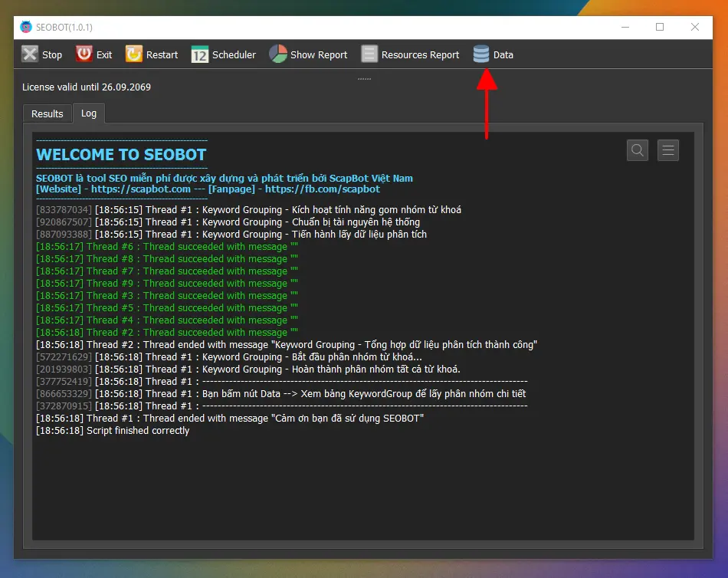Image resolution: width=728 pixels, height=578 pixels.
Task: Close the SEOBOT window
Action: pos(694,27)
